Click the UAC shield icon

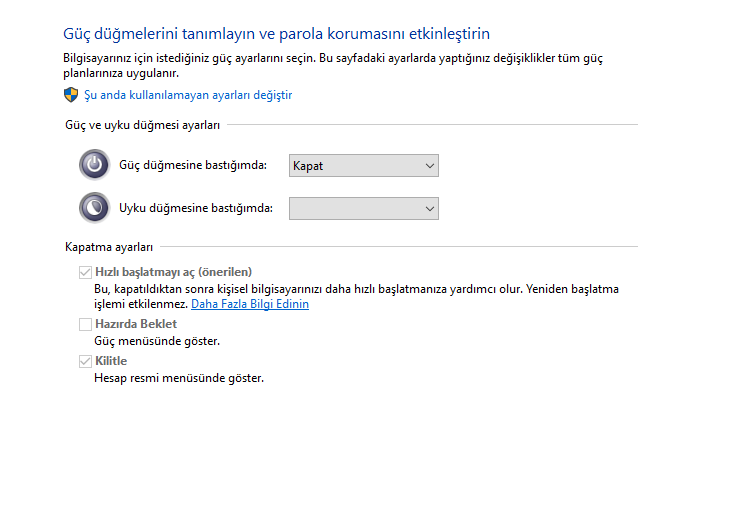point(71,95)
